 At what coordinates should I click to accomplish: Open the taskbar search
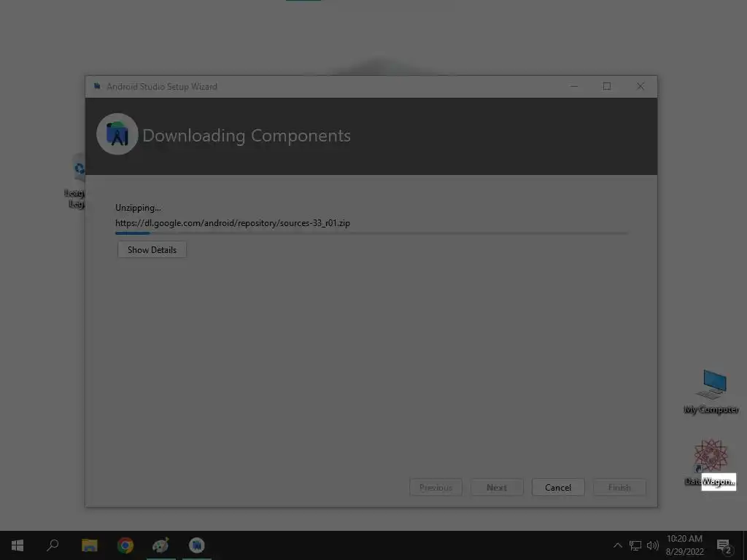(53, 545)
